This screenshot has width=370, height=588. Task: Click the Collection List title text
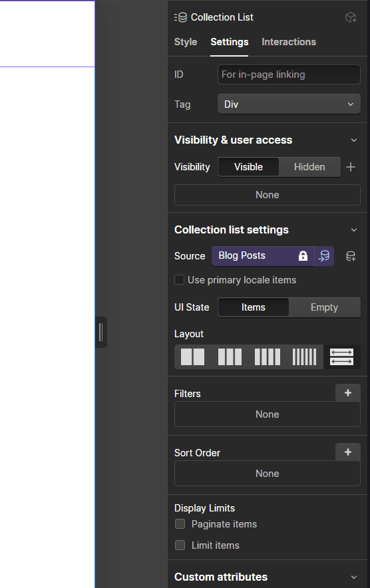(x=222, y=17)
